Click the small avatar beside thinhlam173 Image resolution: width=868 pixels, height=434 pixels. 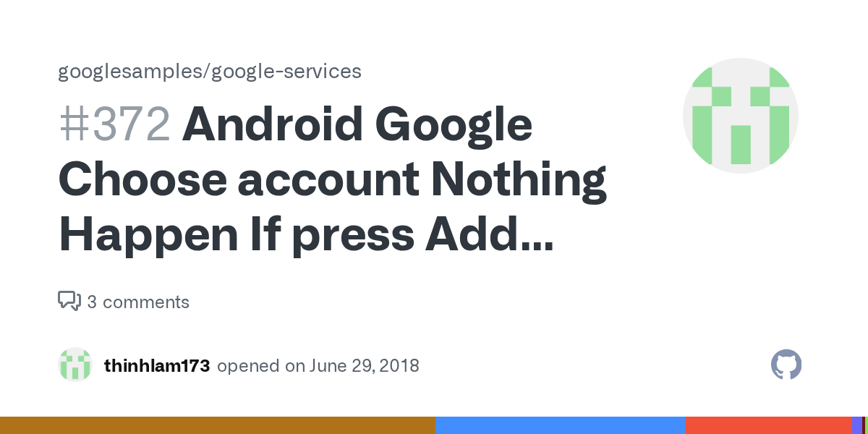(x=75, y=365)
